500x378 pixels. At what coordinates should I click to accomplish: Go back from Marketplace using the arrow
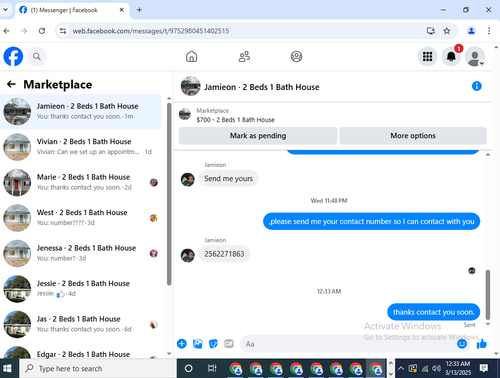[11, 84]
